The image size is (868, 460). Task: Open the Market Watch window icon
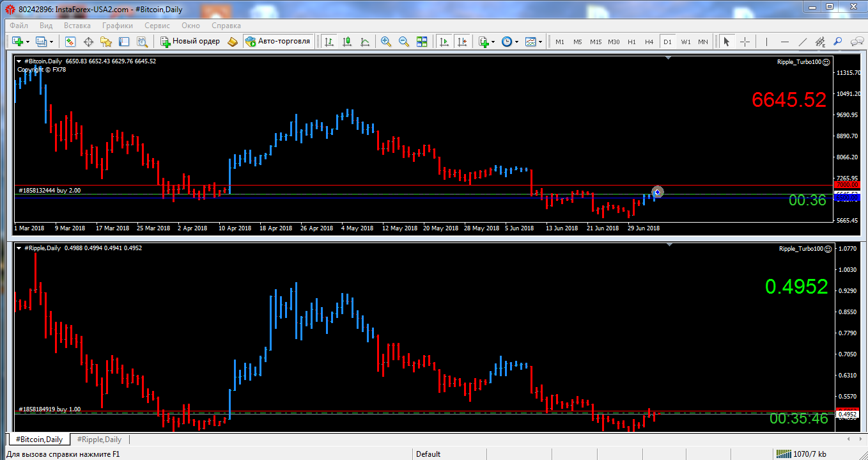coord(70,42)
